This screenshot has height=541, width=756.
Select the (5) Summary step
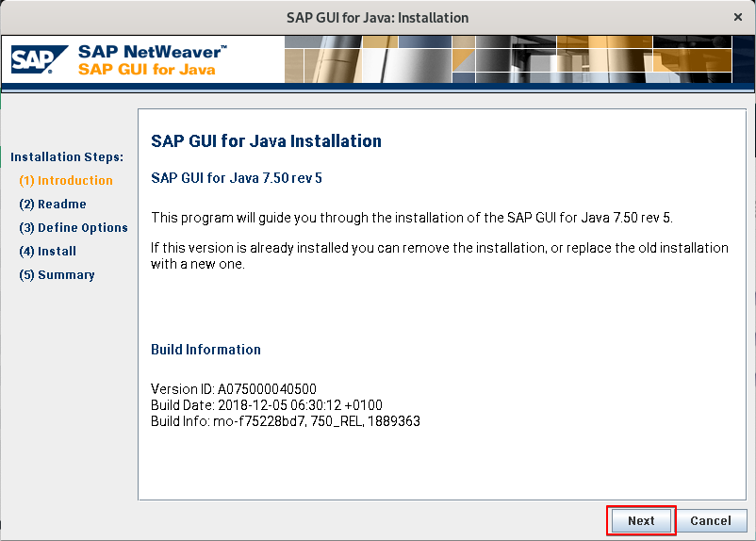[57, 275]
